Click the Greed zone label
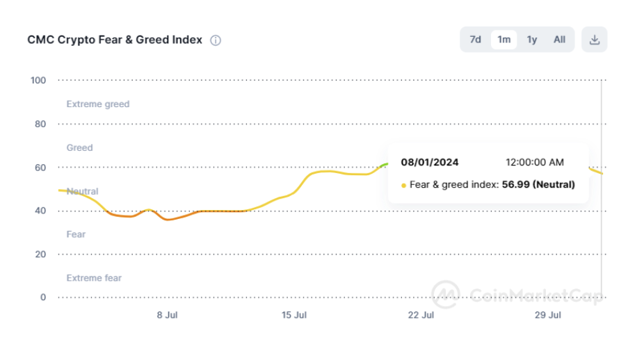The image size is (644, 349). click(79, 147)
